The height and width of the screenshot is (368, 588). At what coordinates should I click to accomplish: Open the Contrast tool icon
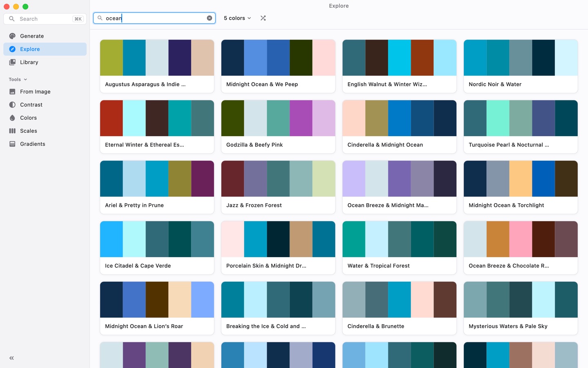[12, 105]
